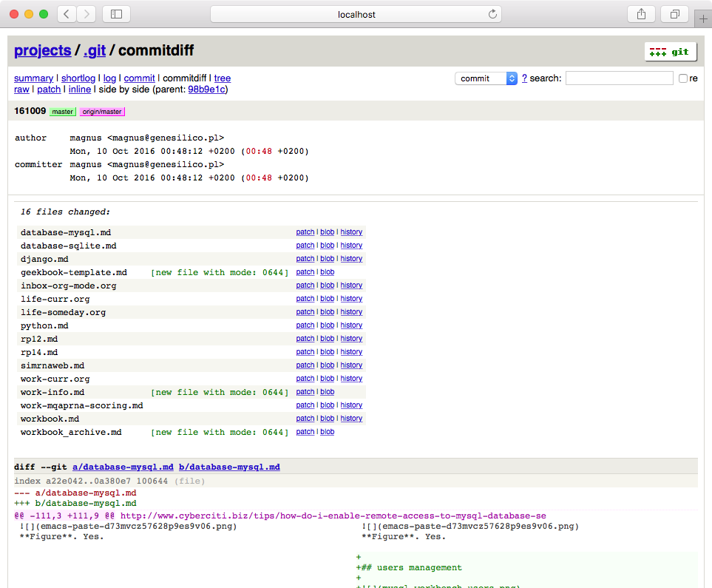Open blob for django.md
The width and height of the screenshot is (712, 588).
tap(327, 259)
